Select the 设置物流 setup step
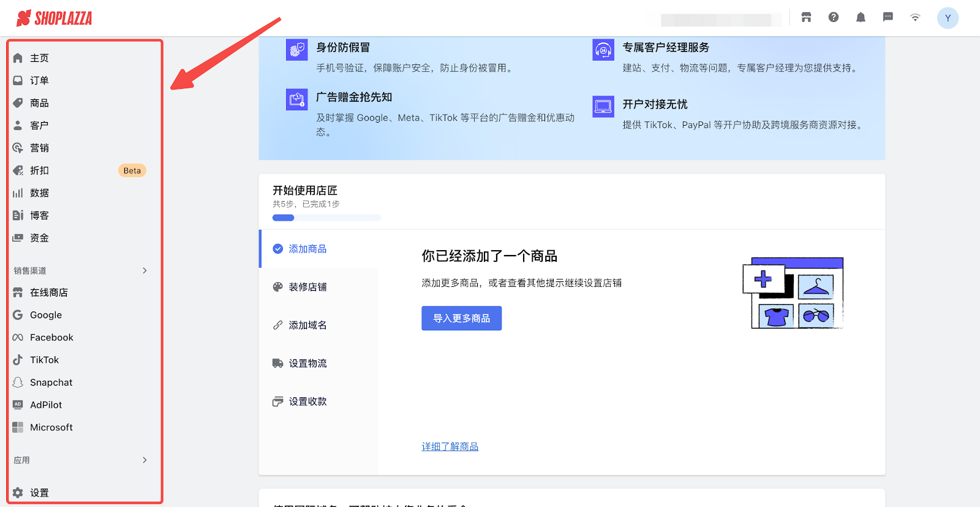The height and width of the screenshot is (507, 980). [x=307, y=363]
